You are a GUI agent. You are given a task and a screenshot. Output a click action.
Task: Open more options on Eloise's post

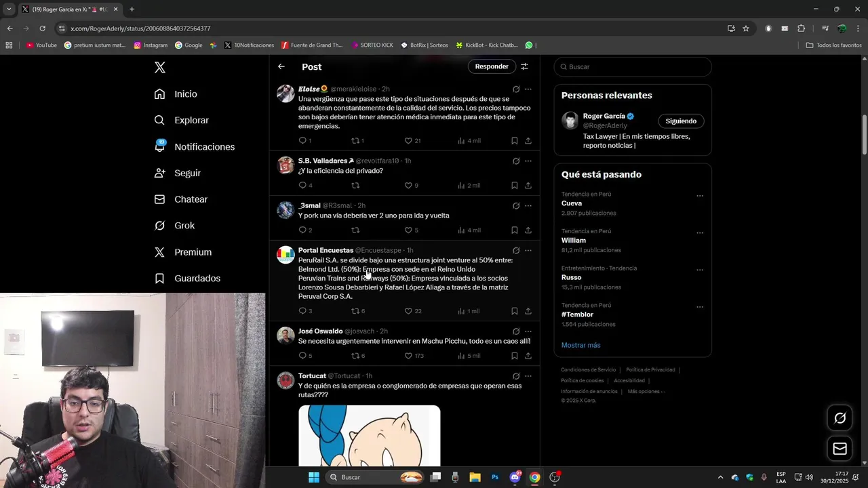528,89
